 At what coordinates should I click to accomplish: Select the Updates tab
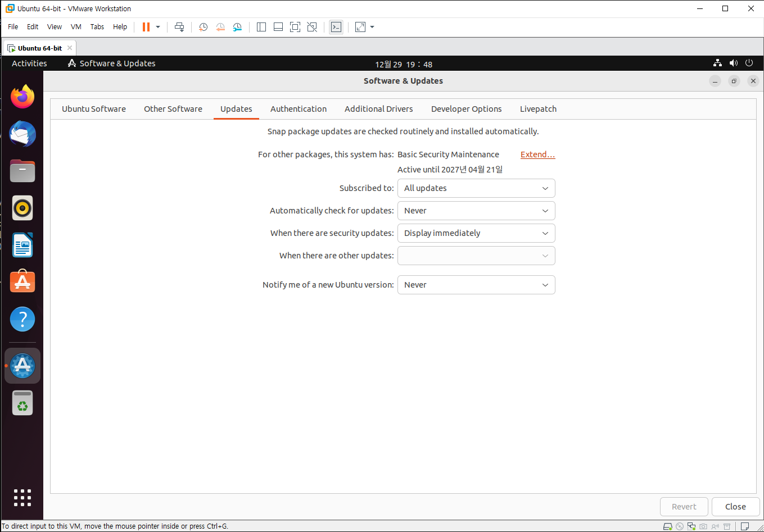(x=236, y=109)
